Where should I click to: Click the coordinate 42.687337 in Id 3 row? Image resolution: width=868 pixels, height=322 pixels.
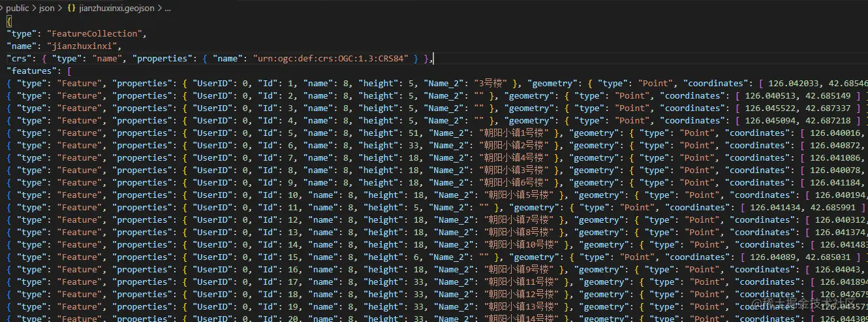click(x=829, y=108)
